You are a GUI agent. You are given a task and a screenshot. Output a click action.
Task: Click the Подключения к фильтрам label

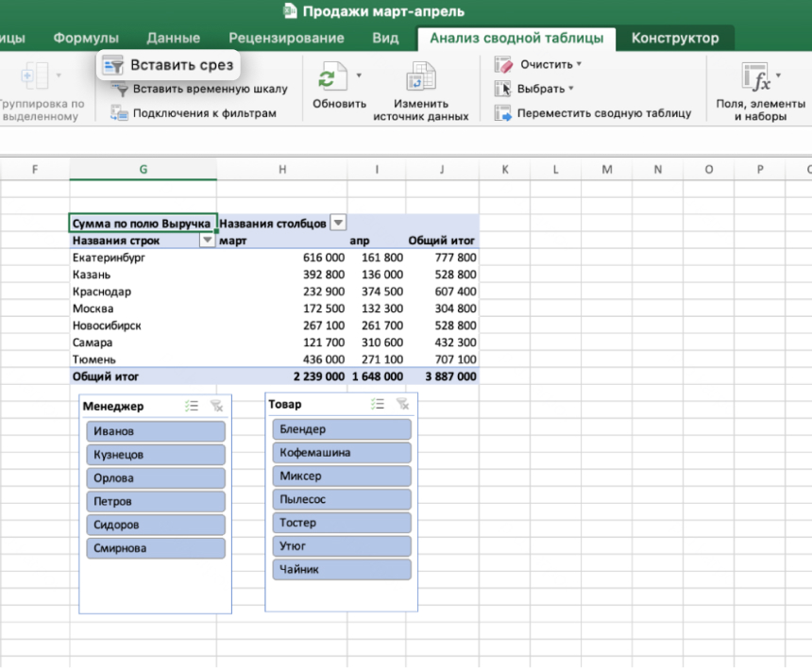tap(205, 113)
